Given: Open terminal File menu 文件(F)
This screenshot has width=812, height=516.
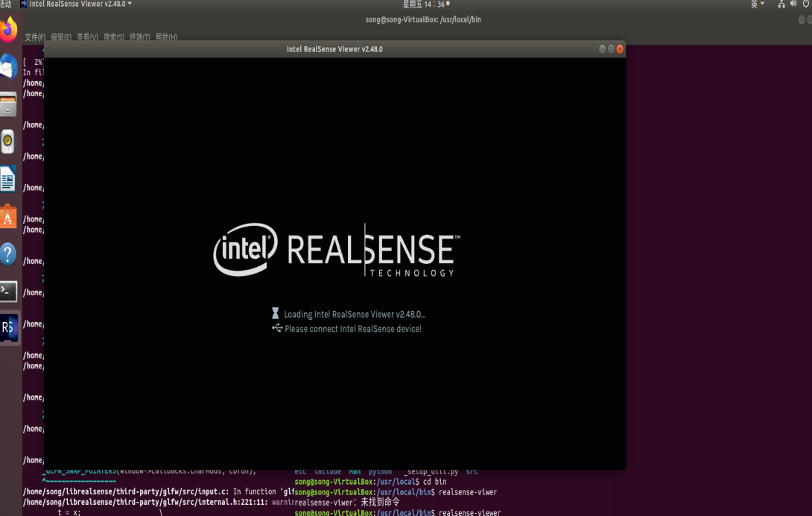Looking at the screenshot, I should (x=35, y=37).
